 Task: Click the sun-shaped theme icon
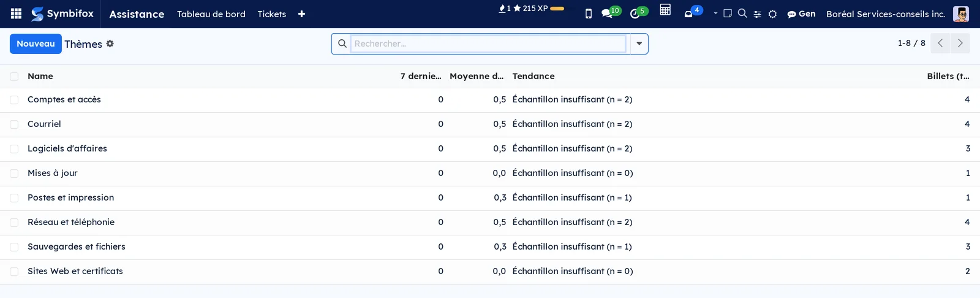click(x=773, y=14)
